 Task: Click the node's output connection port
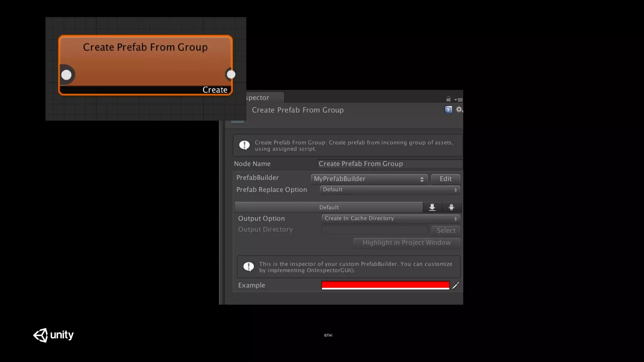point(231,74)
